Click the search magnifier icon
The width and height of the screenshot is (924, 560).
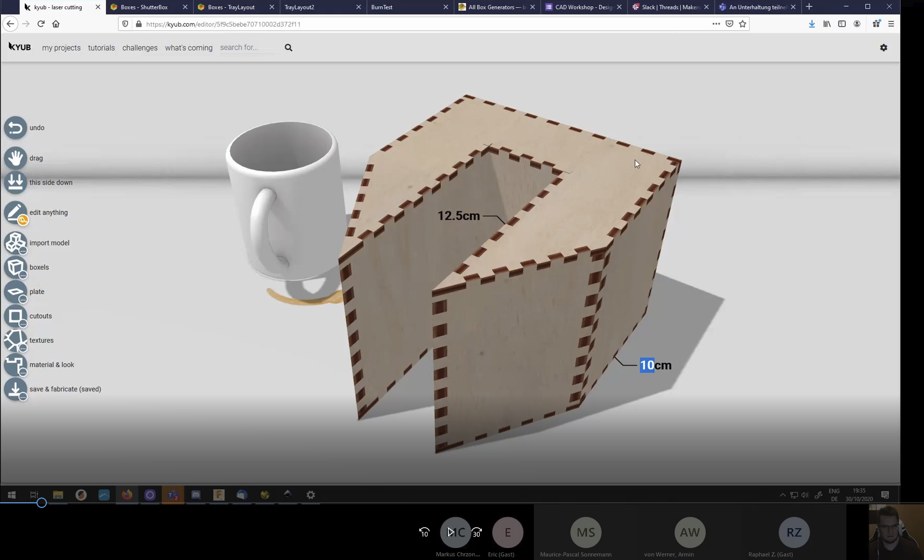point(289,48)
